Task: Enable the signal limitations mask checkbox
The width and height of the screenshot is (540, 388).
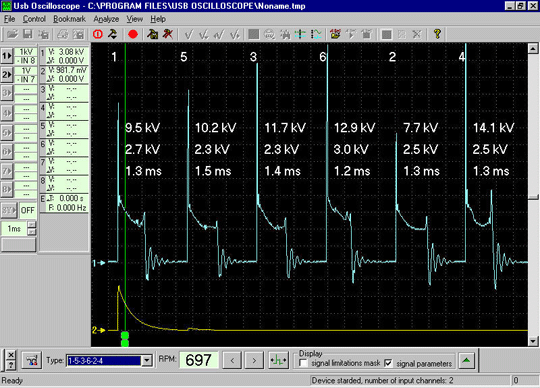Action: click(x=303, y=363)
